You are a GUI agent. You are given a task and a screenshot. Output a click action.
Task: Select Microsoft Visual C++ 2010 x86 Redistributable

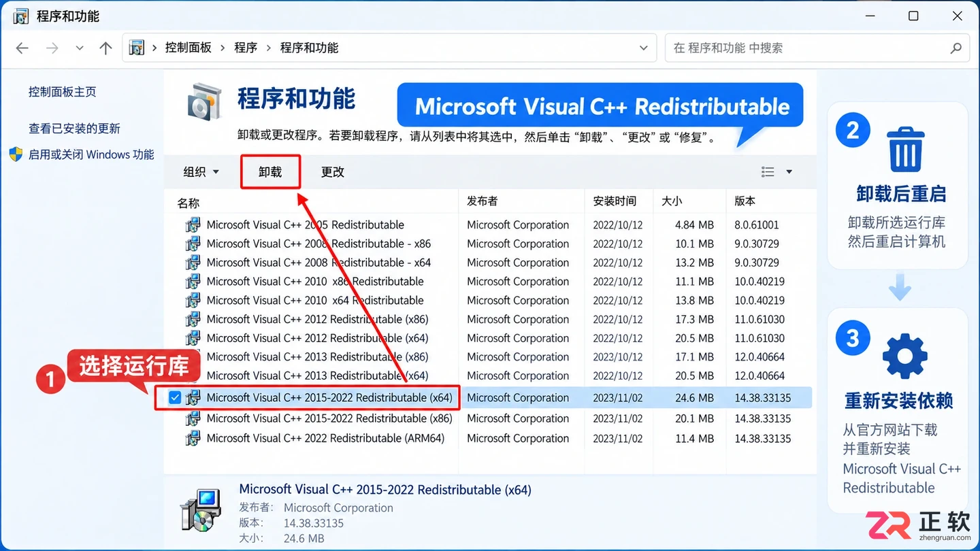(315, 282)
